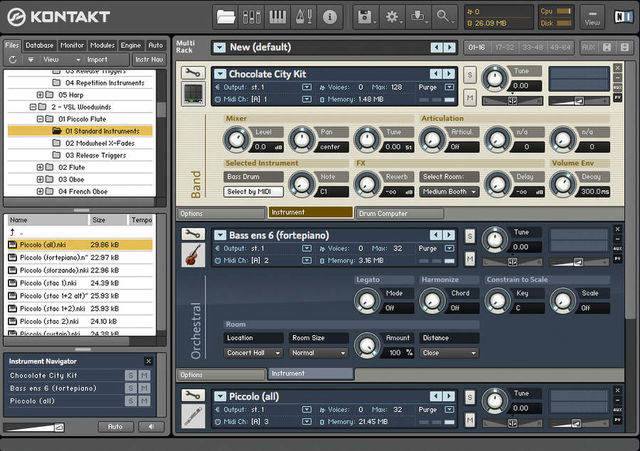Solo the Bass ens 6 instrument
The width and height of the screenshot is (640, 451).
(470, 236)
